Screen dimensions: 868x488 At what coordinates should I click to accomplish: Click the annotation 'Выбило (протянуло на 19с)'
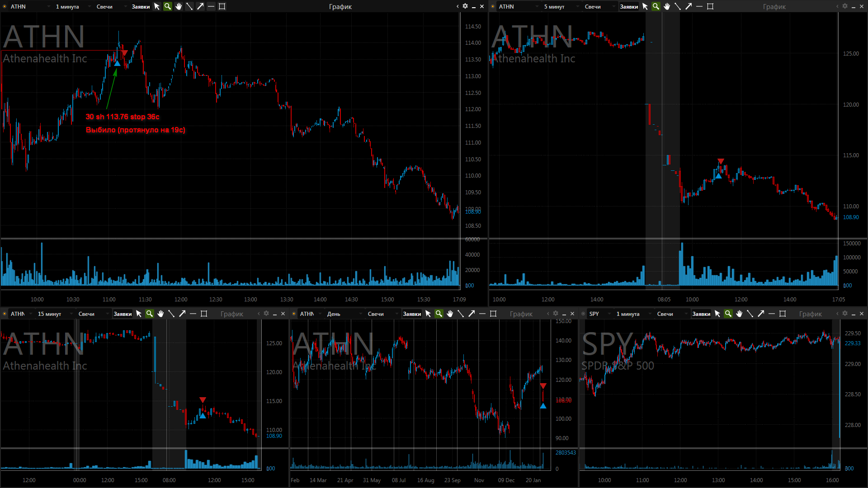coord(136,130)
